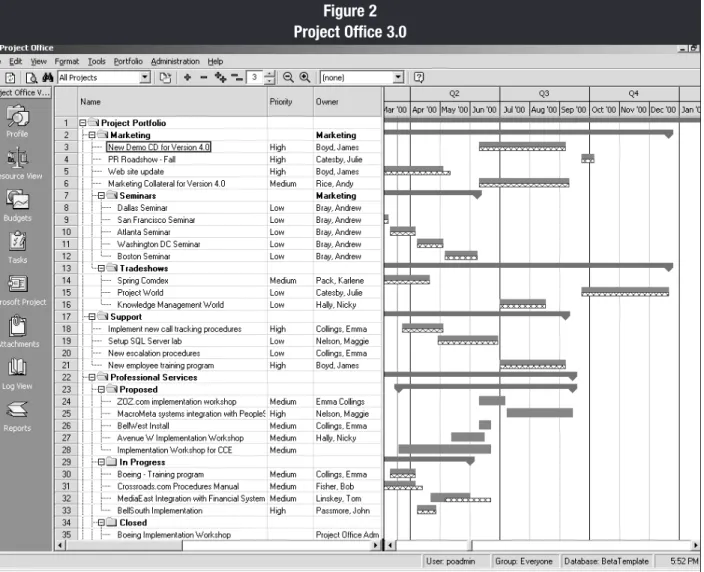
Task: Click the Database: BetaTemplate status entry
Action: coord(606,561)
